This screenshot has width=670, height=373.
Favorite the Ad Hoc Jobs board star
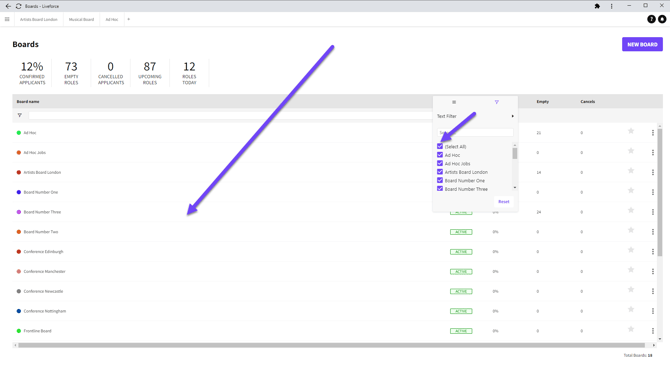tap(631, 151)
